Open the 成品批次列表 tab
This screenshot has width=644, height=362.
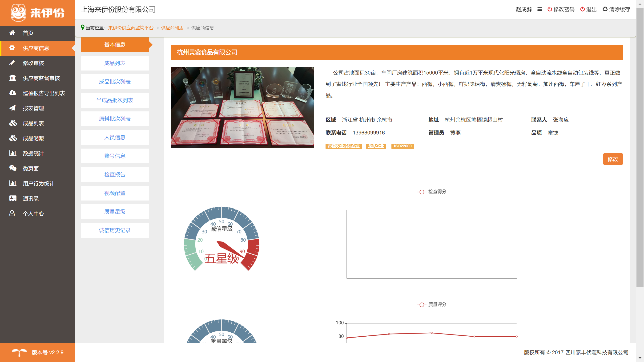coord(115,82)
